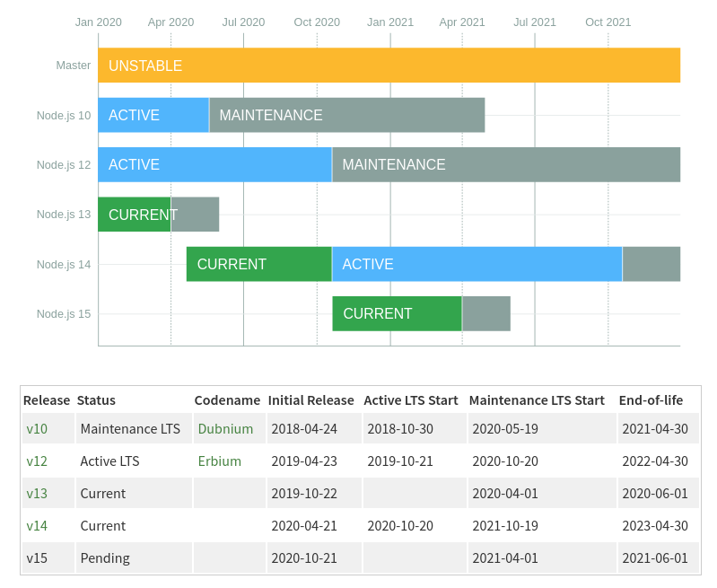This screenshot has height=588, width=717.
Task: Click the Oct 2020 axis label
Action: tap(317, 22)
